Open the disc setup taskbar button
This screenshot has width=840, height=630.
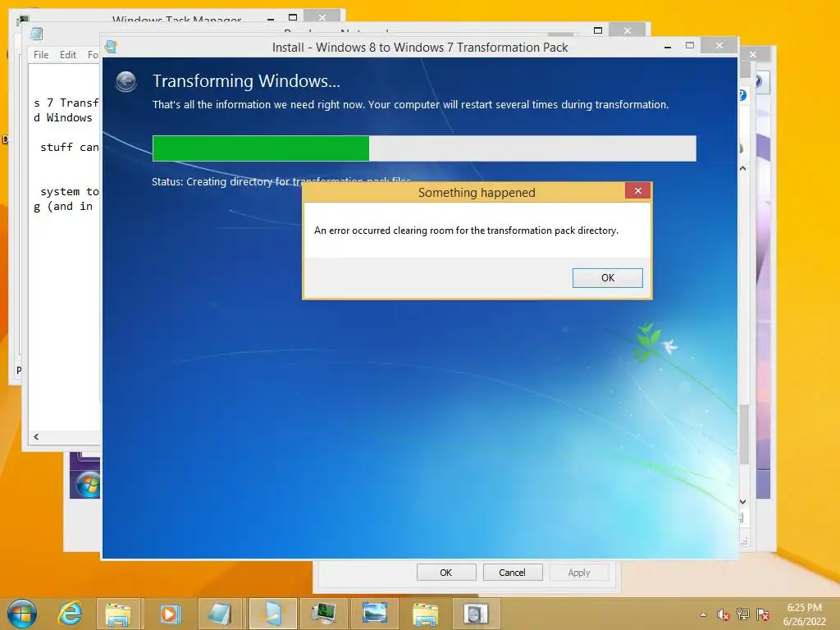pyautogui.click(x=476, y=614)
